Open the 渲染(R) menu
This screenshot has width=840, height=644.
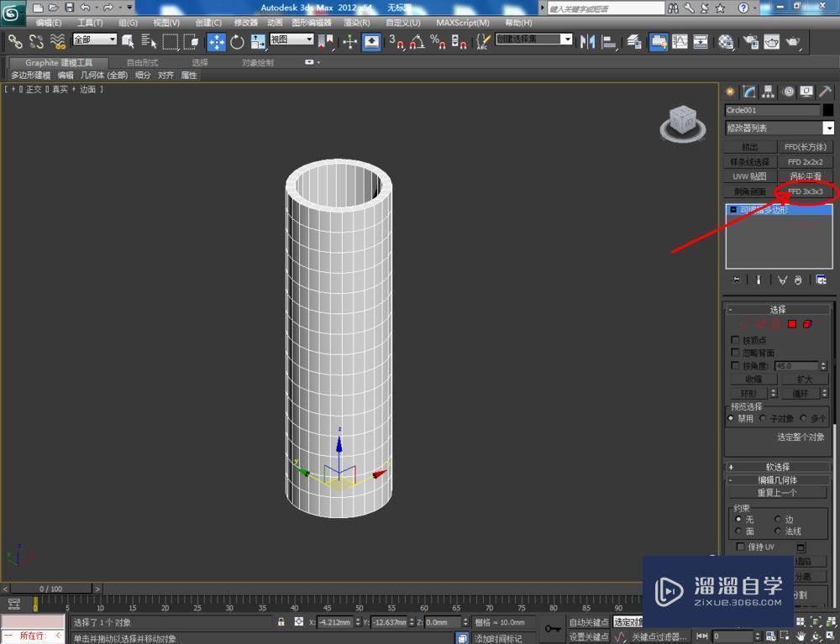(356, 23)
